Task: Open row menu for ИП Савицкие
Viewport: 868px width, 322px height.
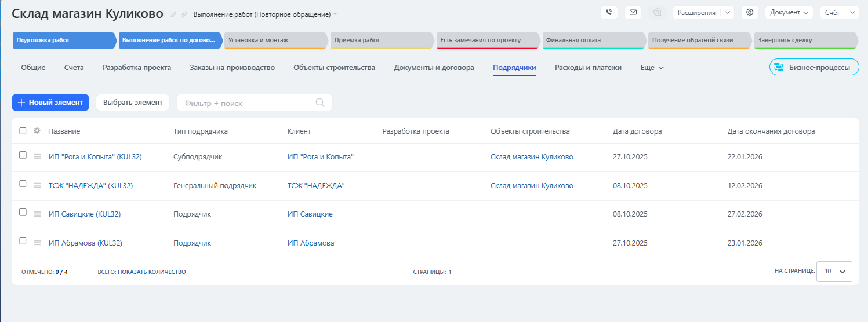Action: (37, 214)
